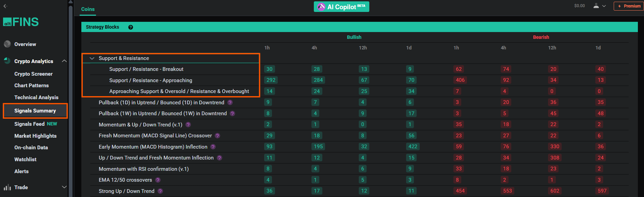Open bullish 1h Breakout count 30
Screen dimensions: 644x197
point(270,69)
